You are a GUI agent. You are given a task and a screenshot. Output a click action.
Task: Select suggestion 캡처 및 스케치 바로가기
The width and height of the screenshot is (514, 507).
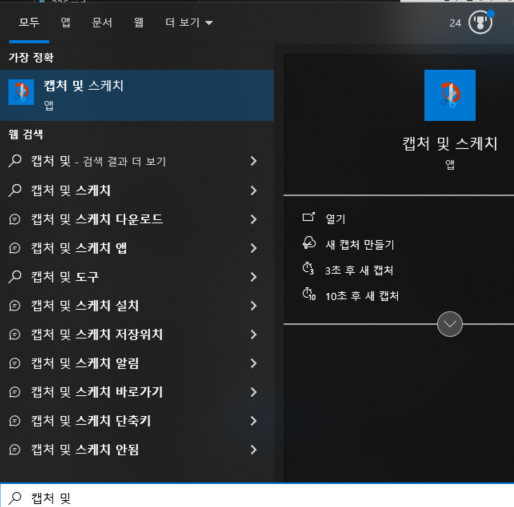[137, 392]
